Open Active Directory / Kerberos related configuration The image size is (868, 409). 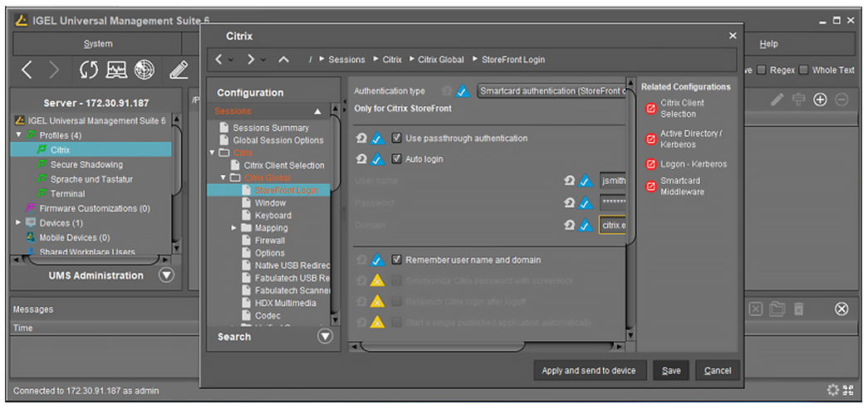(691, 139)
